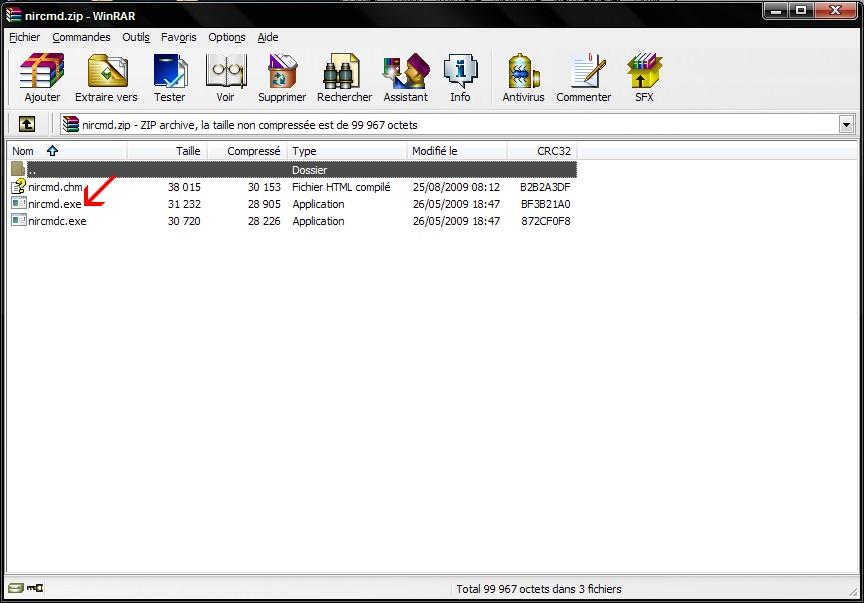
Task: Click Fichier HTML compilé type cell
Action: click(341, 187)
